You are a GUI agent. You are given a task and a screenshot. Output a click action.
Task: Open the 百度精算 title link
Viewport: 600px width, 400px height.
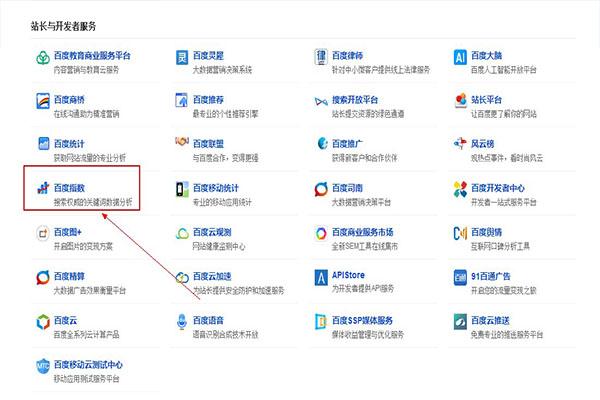(69, 276)
